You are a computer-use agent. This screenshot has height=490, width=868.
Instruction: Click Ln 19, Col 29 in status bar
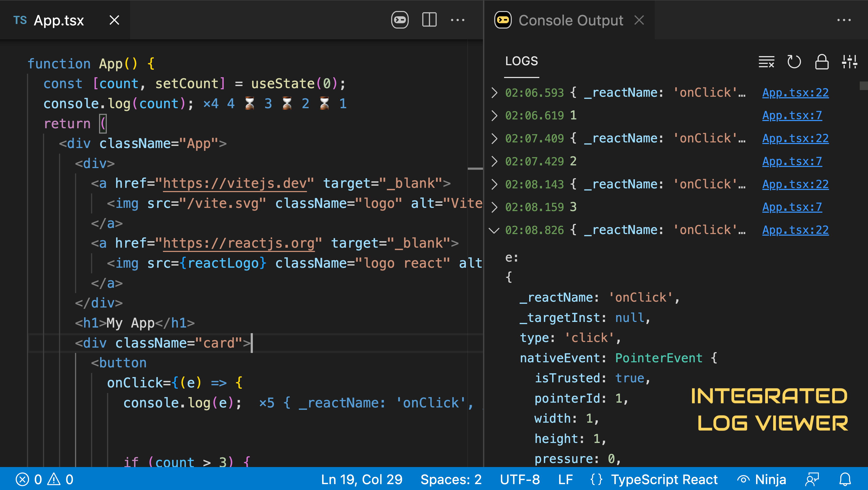[x=362, y=479]
